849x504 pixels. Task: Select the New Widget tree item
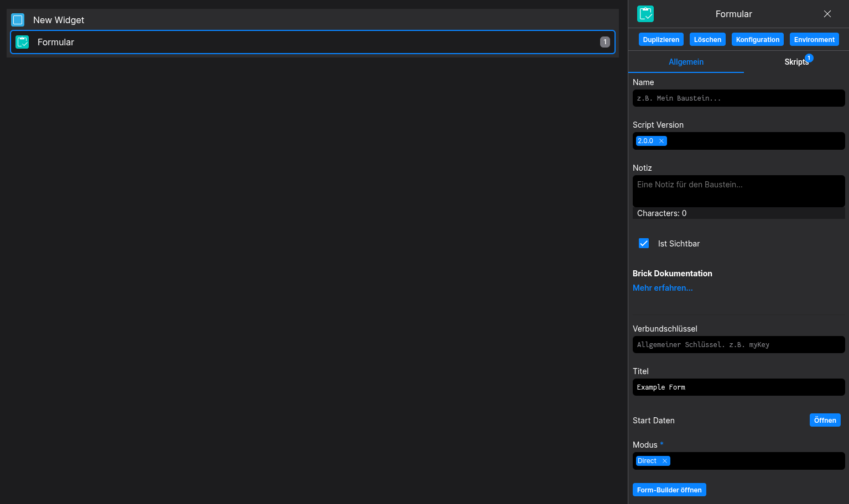point(59,20)
